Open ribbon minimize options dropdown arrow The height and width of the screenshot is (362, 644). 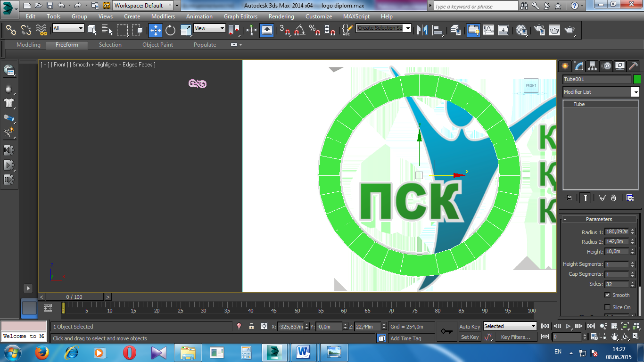tap(240, 45)
